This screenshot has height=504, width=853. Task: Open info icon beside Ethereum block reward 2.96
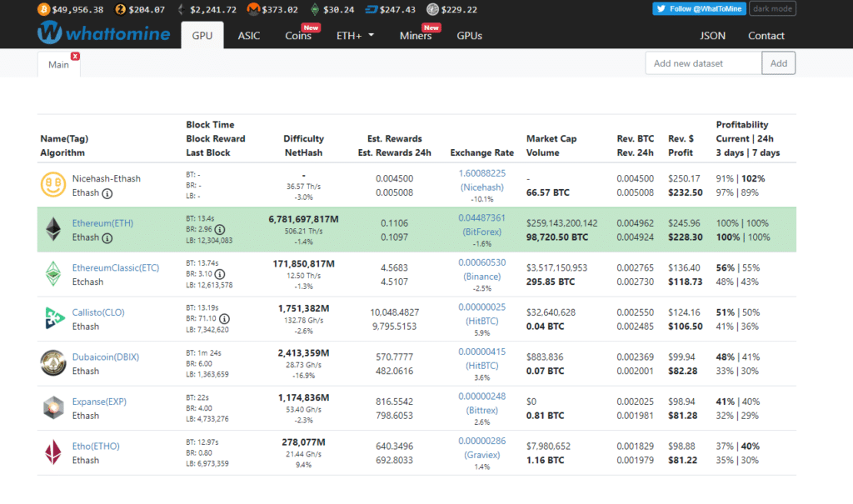click(220, 230)
